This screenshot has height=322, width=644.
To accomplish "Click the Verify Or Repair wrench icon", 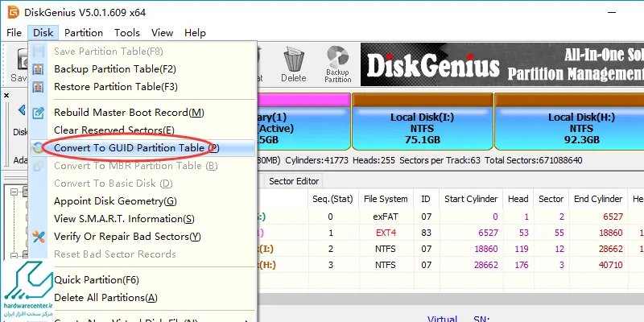I will tap(38, 237).
